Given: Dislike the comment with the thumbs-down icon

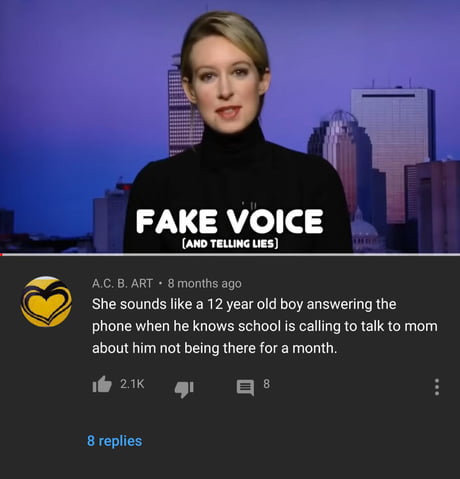Looking at the screenshot, I should click(184, 389).
